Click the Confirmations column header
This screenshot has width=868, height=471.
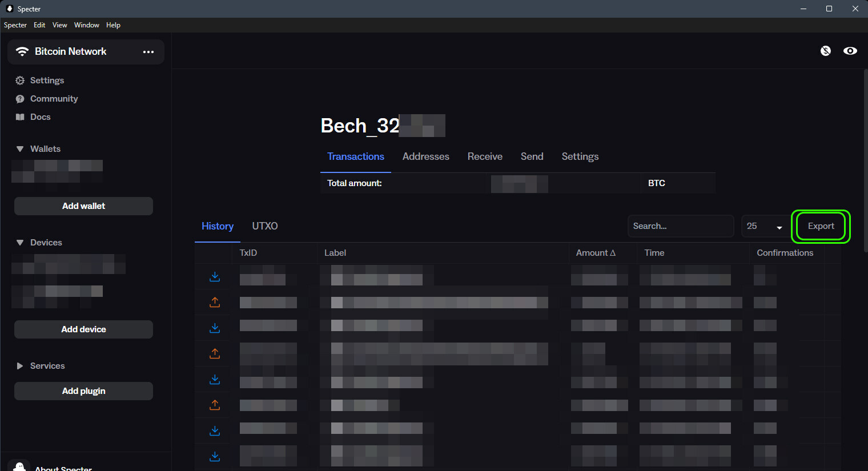(x=785, y=253)
